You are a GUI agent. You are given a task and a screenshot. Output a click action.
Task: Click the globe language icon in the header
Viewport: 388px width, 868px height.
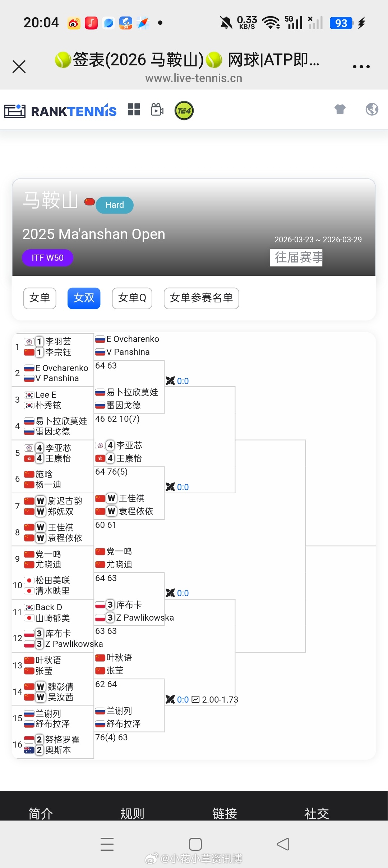(x=372, y=110)
